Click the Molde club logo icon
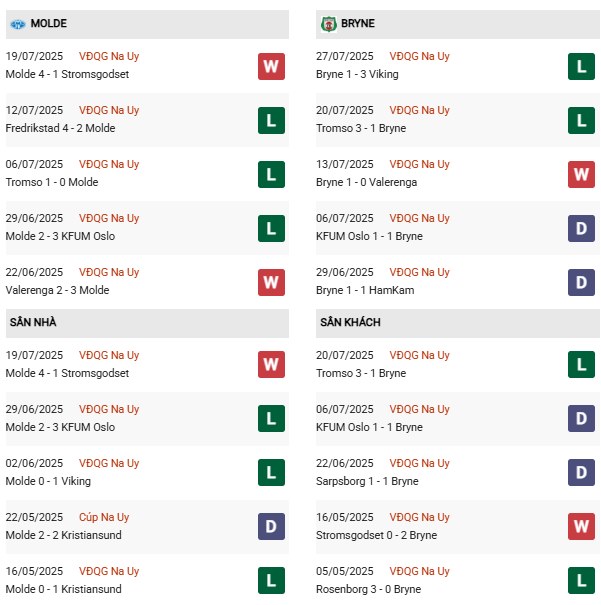Viewport: 601px width, 605px height. coord(18,24)
